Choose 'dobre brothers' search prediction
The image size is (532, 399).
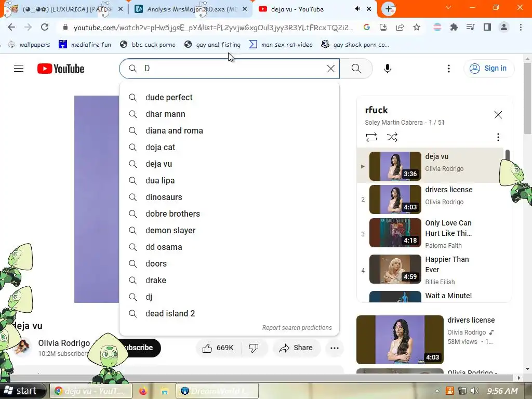[229, 214]
